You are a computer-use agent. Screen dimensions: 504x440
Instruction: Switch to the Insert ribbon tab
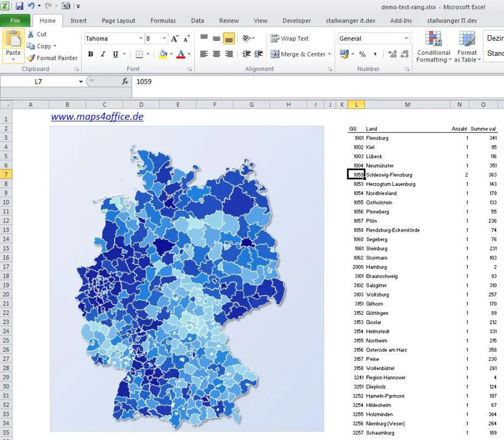point(79,21)
